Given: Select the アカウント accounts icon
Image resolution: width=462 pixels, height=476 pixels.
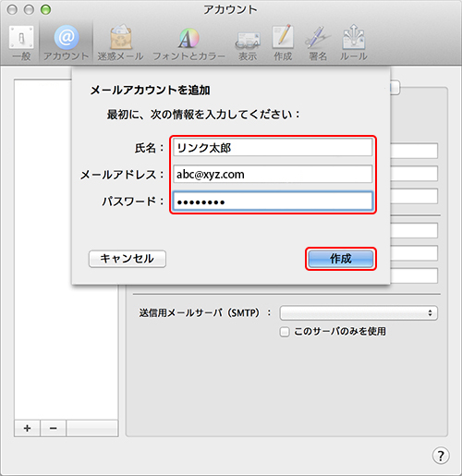Looking at the screenshot, I should coord(66,43).
